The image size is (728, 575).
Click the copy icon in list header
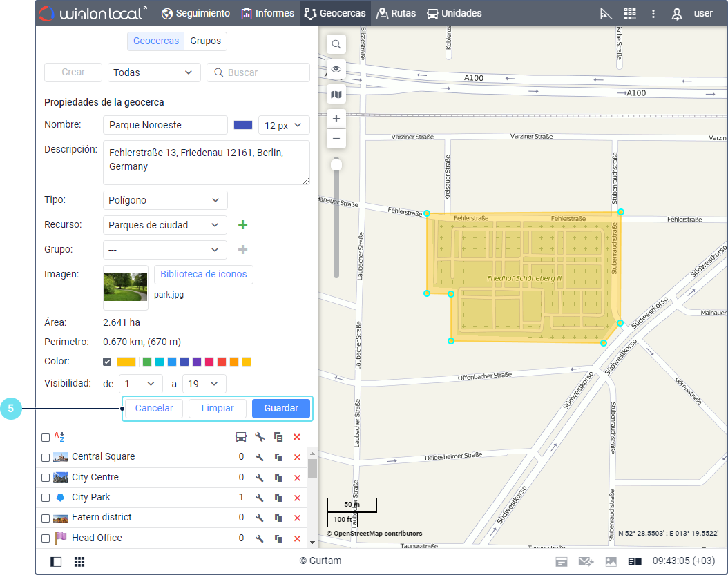pos(278,437)
